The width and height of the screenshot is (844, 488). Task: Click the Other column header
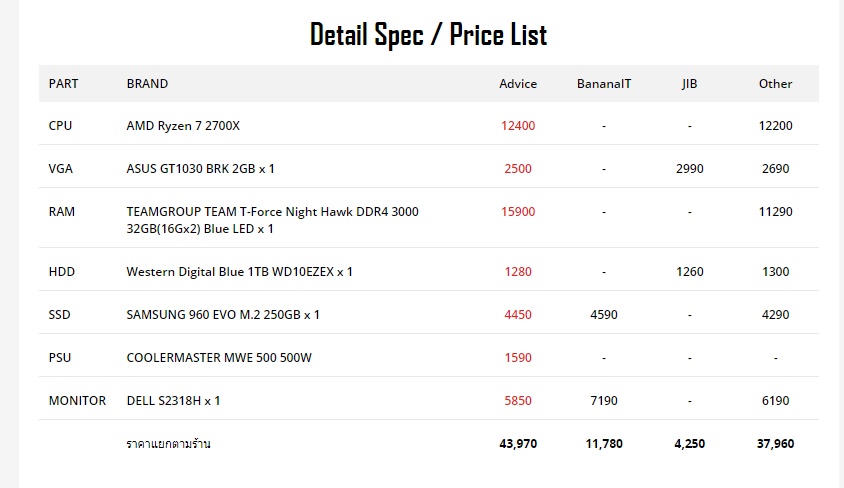(775, 84)
